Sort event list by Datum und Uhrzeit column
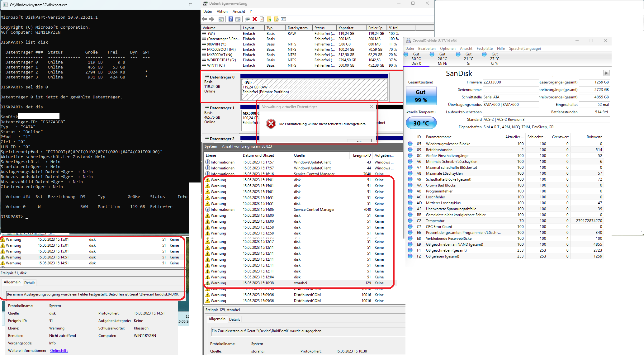Screen dimensions: 644x355 (x=258, y=155)
